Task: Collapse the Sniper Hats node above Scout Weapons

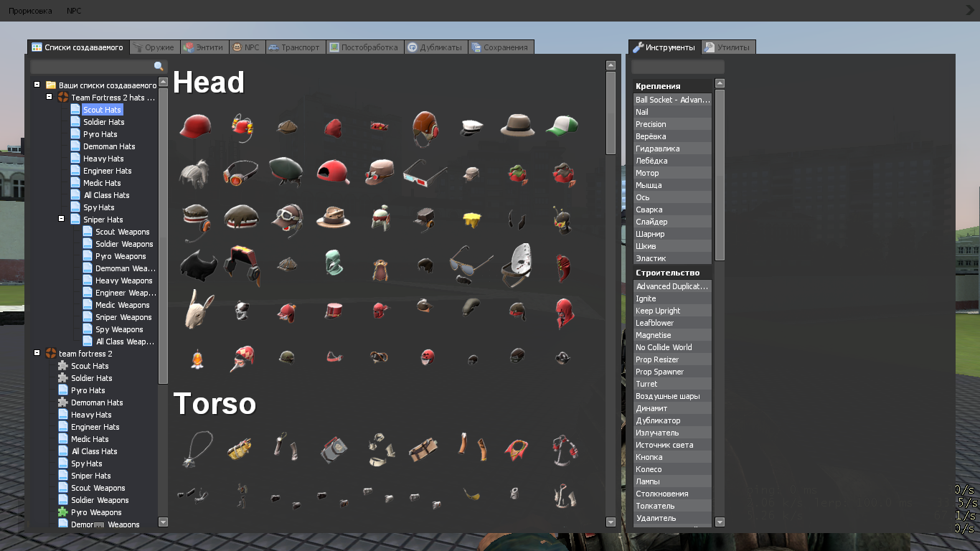Action: pos(62,219)
